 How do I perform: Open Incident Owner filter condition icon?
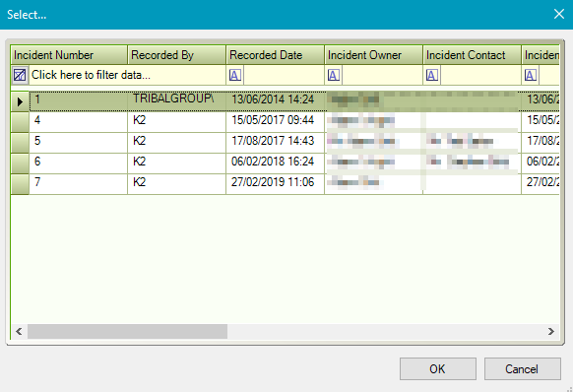[334, 75]
